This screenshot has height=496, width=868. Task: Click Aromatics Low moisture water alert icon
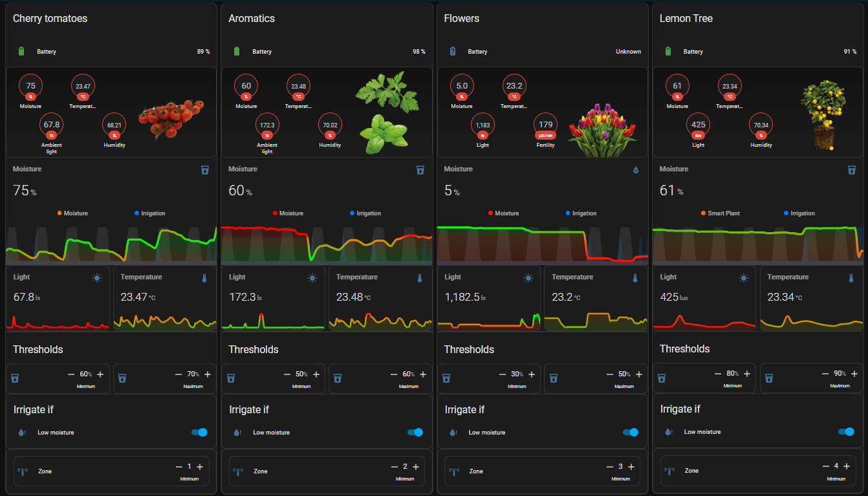coord(237,433)
